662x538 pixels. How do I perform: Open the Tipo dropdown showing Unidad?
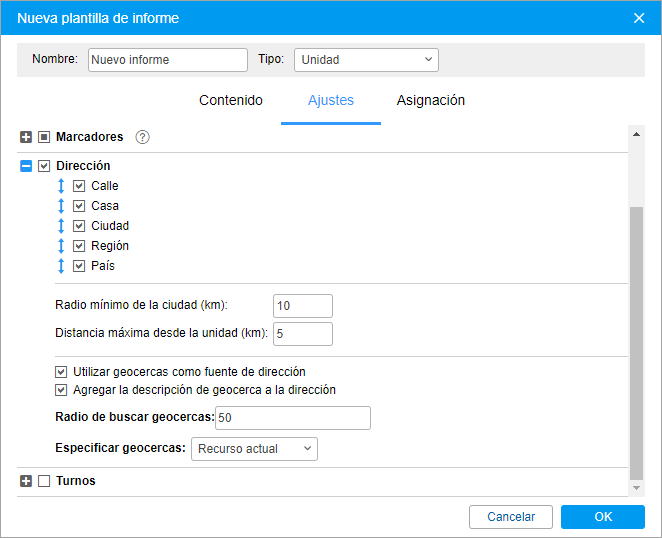tap(366, 60)
